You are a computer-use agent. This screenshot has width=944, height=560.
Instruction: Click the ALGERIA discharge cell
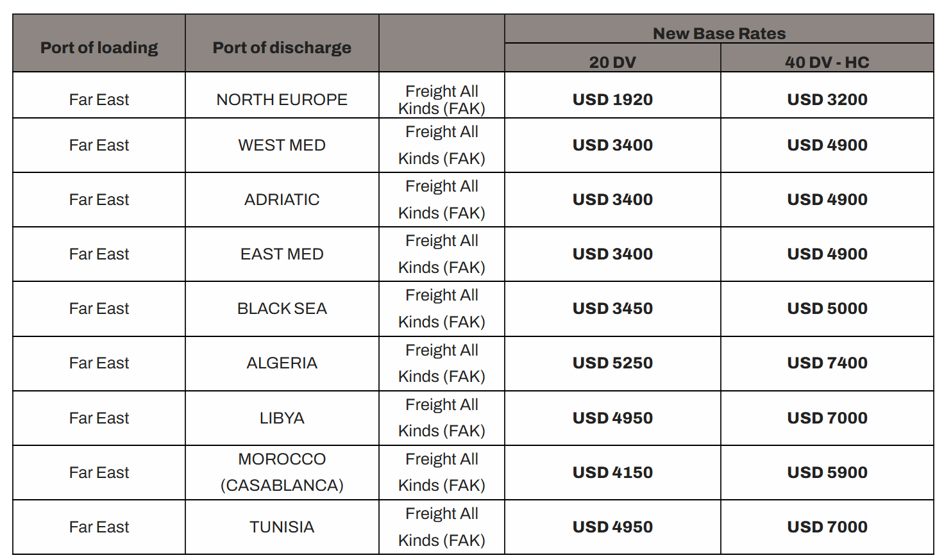(x=282, y=363)
